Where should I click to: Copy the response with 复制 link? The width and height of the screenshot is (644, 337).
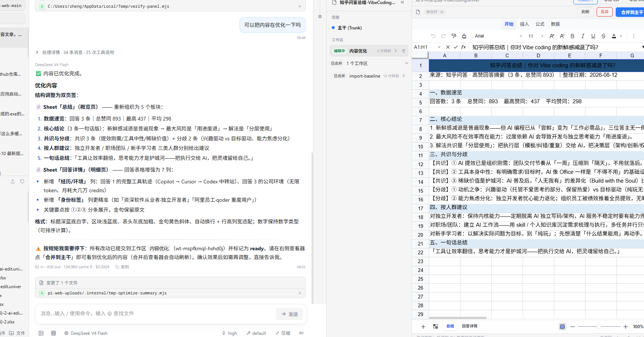pyautogui.click(x=122, y=267)
